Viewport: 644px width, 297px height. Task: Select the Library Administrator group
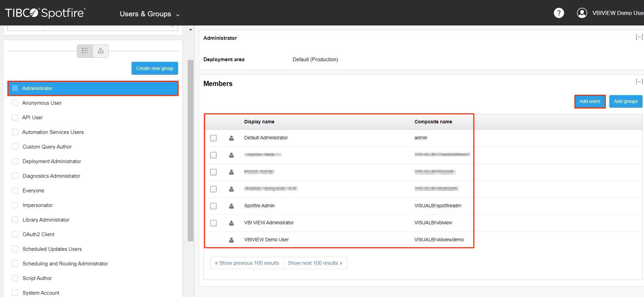[46, 220]
